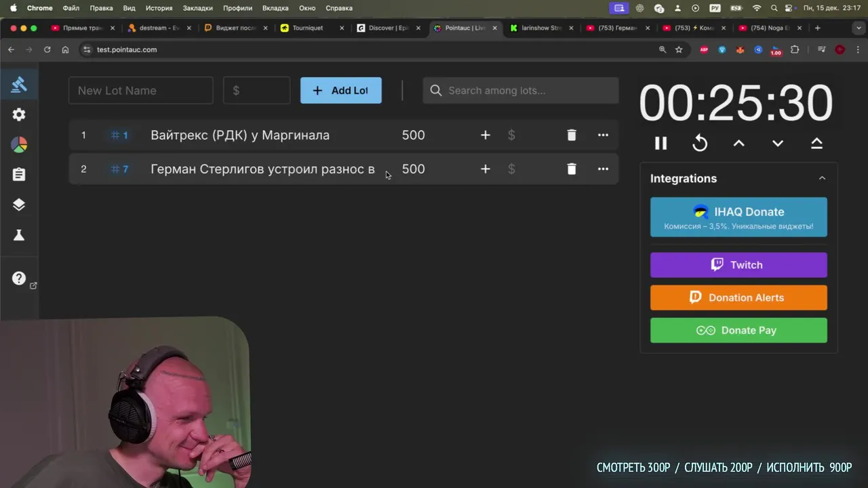Screen dimensions: 868x488
Task: Delete the Вайтрекс lot with trash icon
Action: tap(572, 135)
